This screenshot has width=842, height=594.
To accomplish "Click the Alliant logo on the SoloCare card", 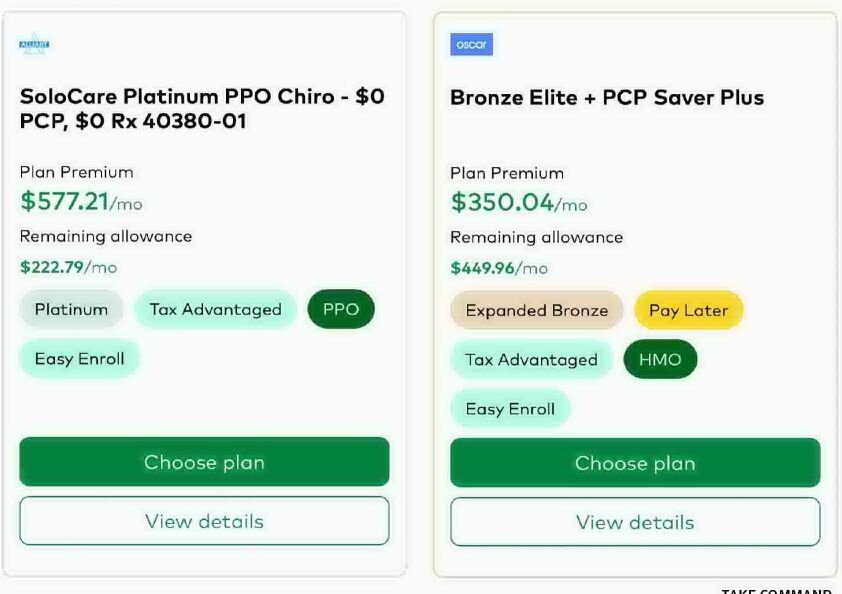I will [x=34, y=45].
